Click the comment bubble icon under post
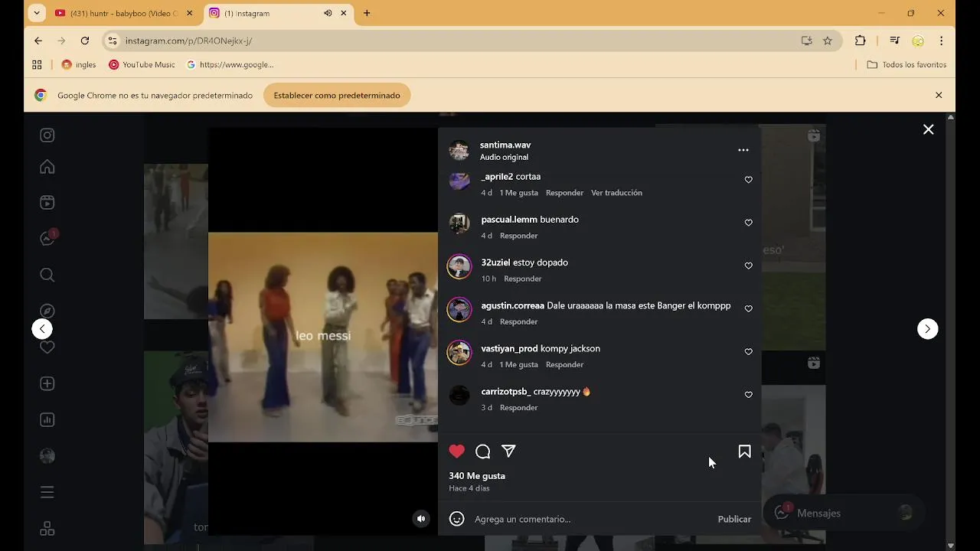 482,452
